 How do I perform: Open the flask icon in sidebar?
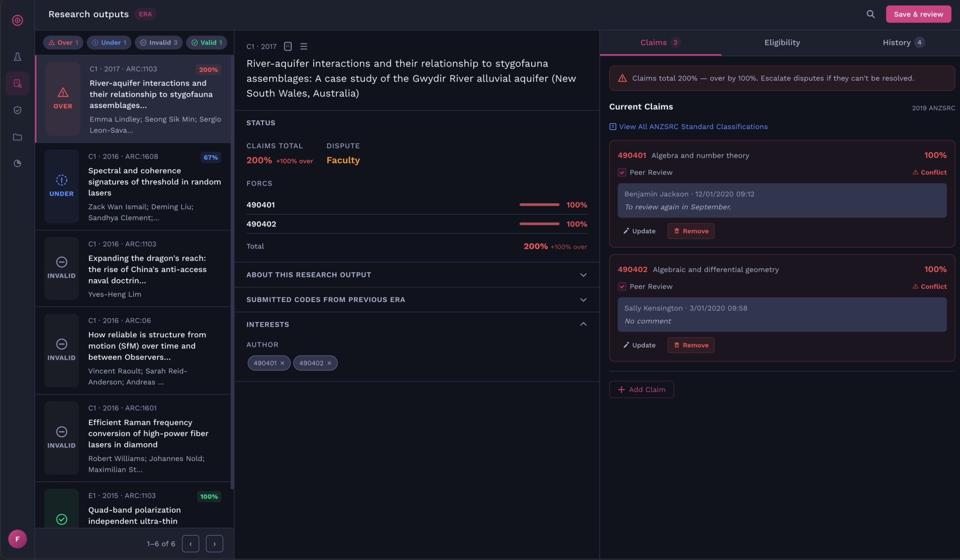click(x=18, y=57)
